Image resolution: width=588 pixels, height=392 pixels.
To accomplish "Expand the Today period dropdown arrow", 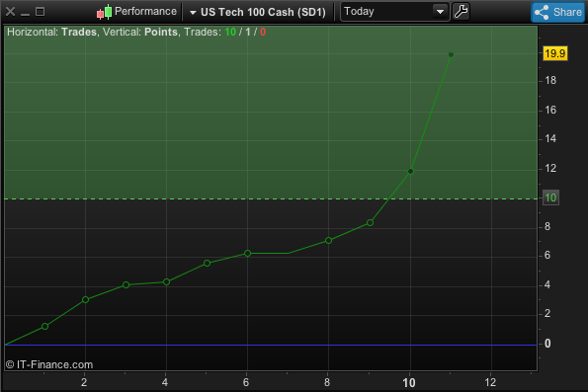I will tap(440, 12).
